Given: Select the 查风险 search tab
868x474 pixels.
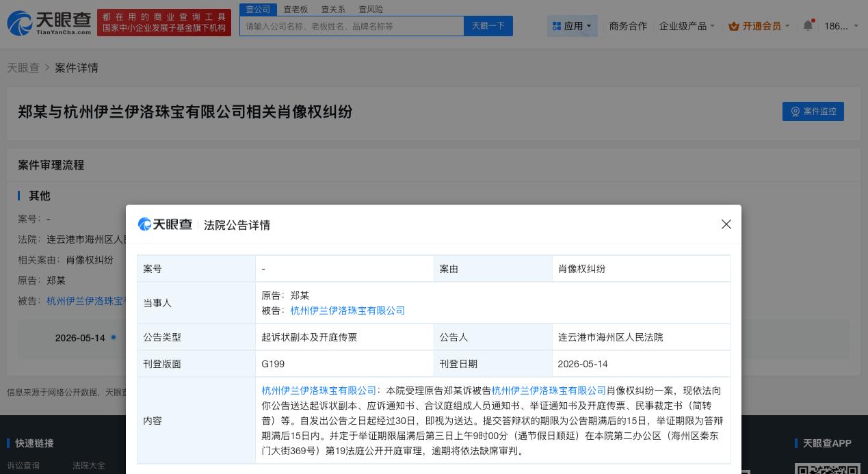Looking at the screenshot, I should (x=371, y=9).
